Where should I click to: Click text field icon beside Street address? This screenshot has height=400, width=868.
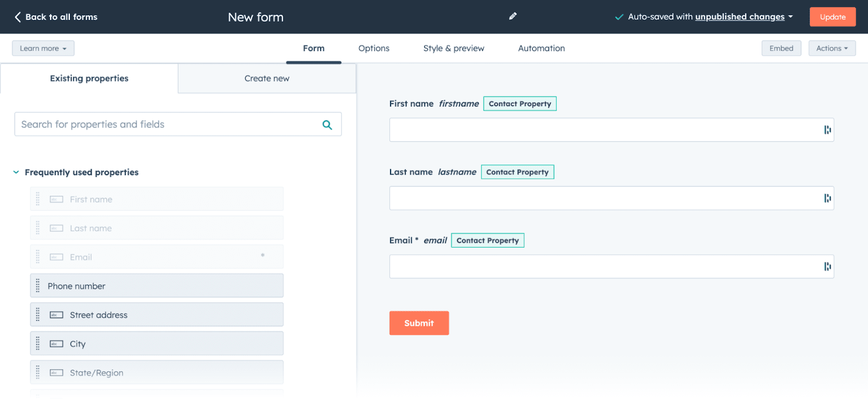pos(56,315)
